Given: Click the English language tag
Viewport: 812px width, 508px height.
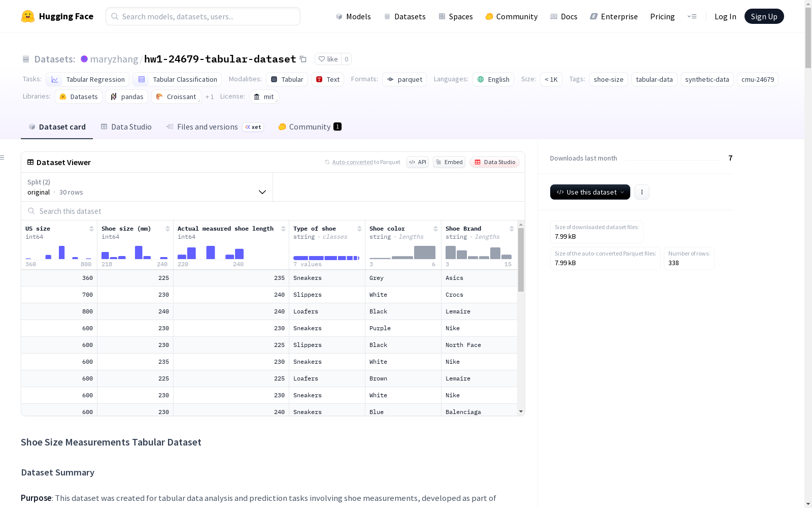Looking at the screenshot, I should 493,79.
